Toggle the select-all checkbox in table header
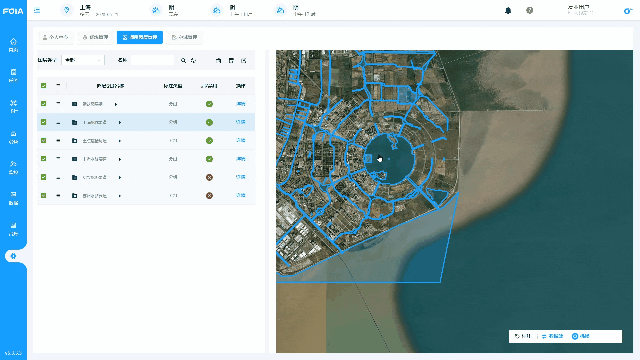Screen dimensions: 640x360 (44, 86)
